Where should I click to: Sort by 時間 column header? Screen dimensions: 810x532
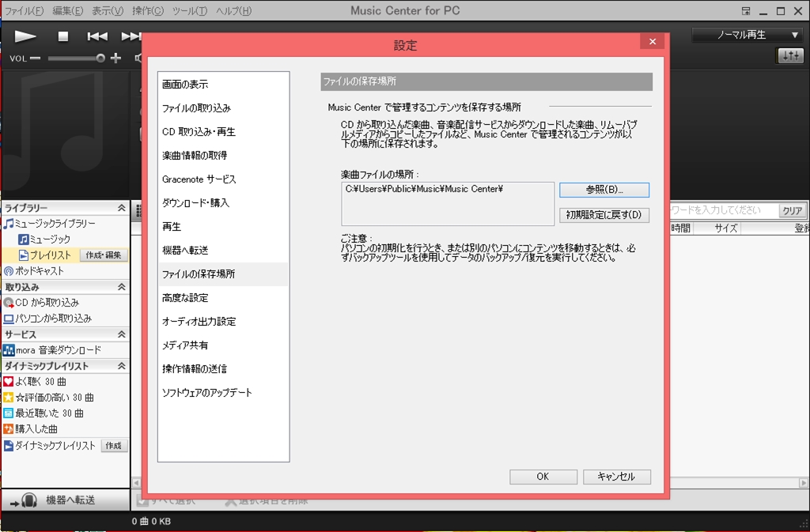681,228
